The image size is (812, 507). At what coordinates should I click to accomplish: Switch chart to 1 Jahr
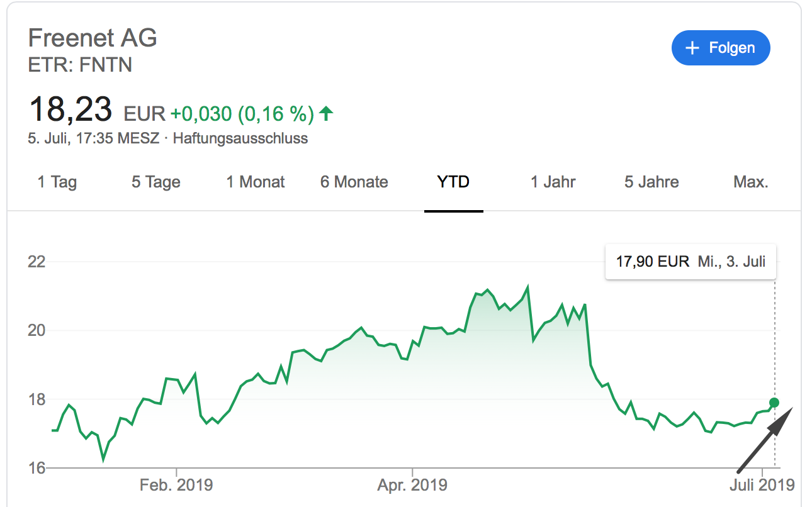pos(553,182)
